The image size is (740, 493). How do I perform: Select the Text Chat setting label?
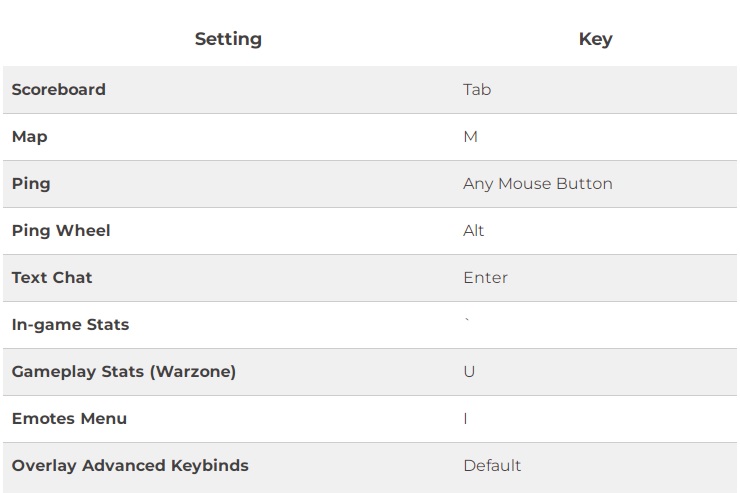[52, 278]
